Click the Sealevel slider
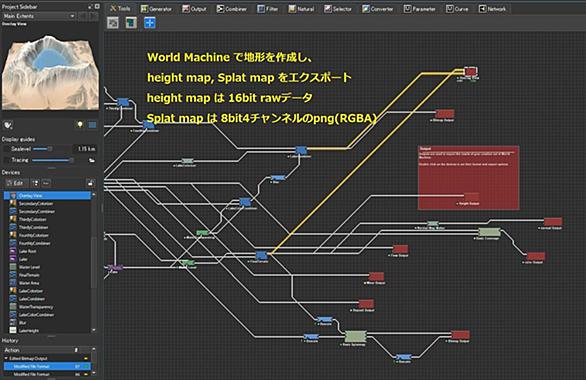This screenshot has height=380, width=586. [x=42, y=149]
